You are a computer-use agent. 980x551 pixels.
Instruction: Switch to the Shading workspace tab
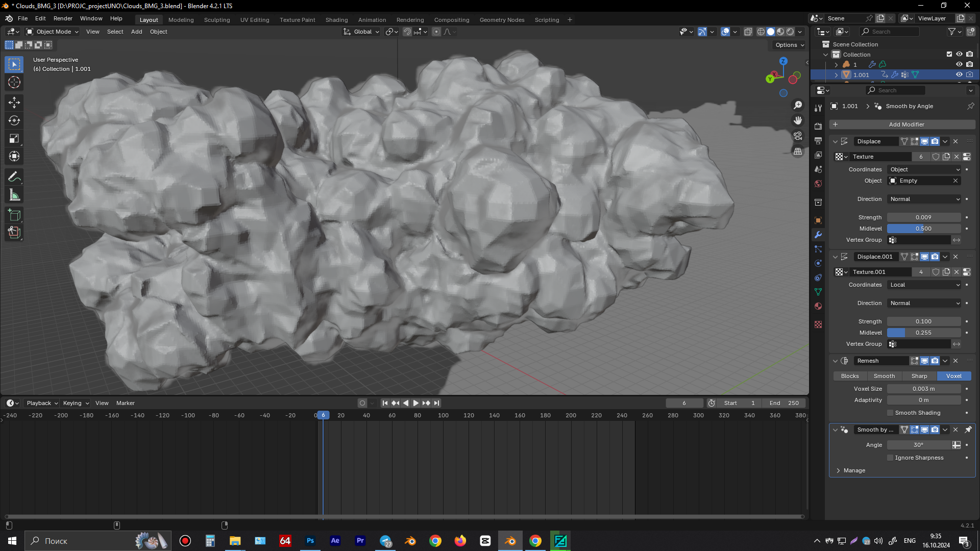(336, 20)
